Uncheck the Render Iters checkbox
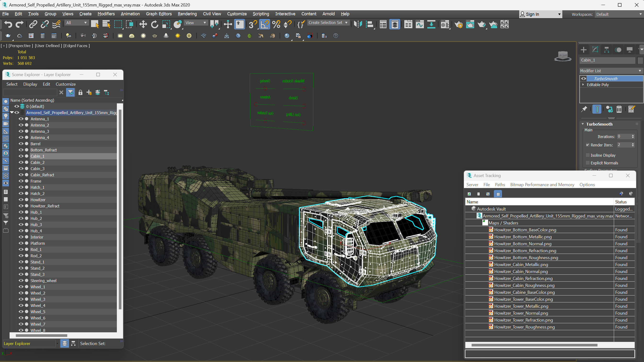This screenshot has width=644, height=362. coord(588,145)
